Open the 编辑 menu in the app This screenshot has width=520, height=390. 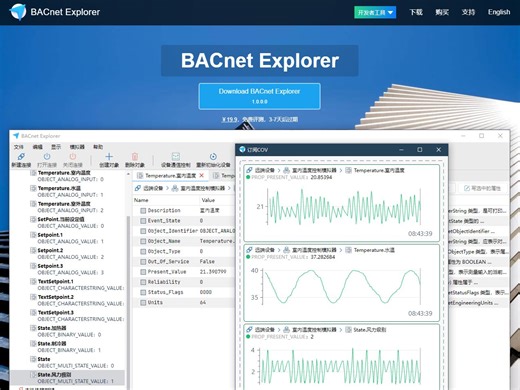click(x=37, y=147)
